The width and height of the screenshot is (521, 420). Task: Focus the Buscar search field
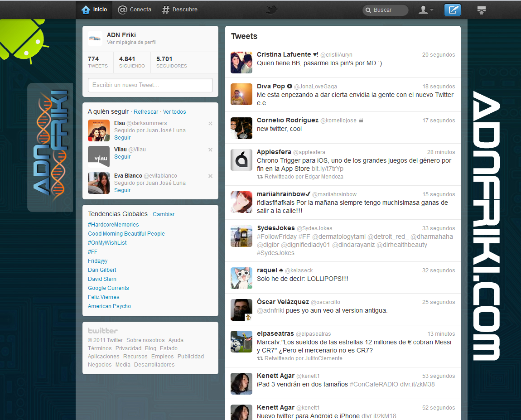386,10
